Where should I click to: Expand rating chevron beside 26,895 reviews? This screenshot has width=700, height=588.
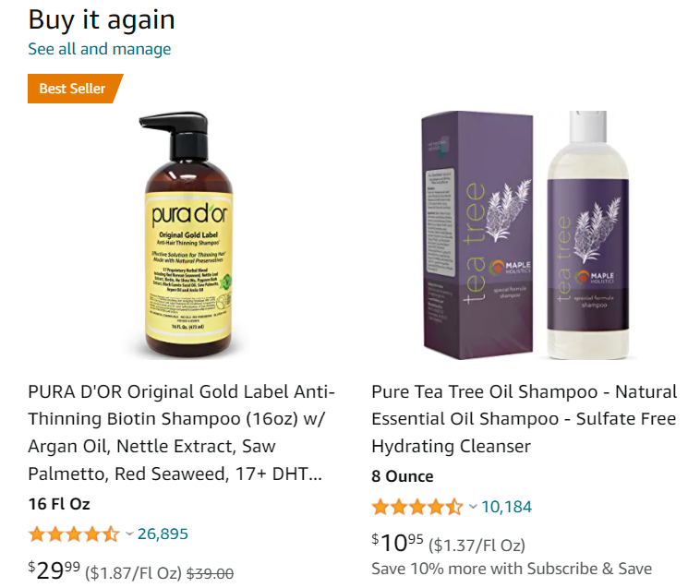(x=129, y=534)
